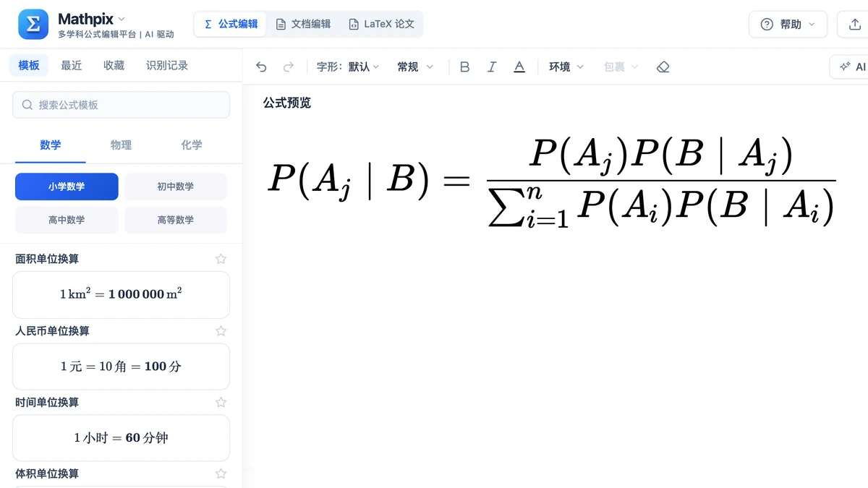Select the 收藏 sidebar tab
Screen dimensions: 868x488
(114, 65)
